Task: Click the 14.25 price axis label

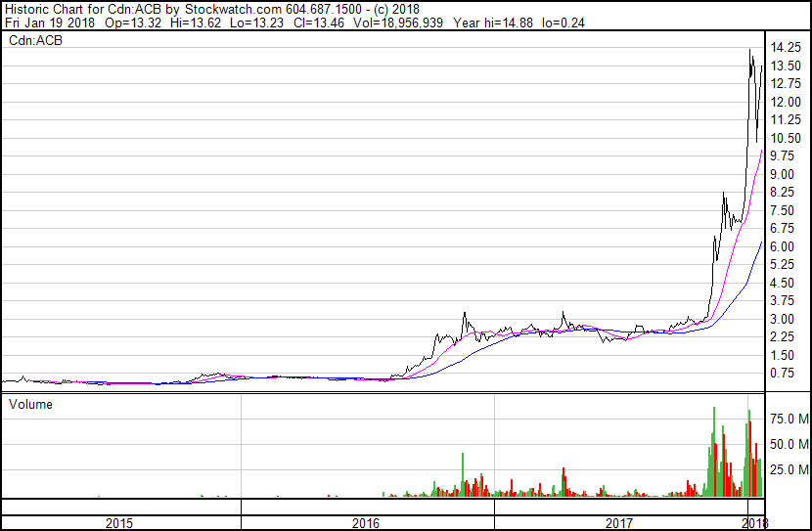Action: point(786,48)
